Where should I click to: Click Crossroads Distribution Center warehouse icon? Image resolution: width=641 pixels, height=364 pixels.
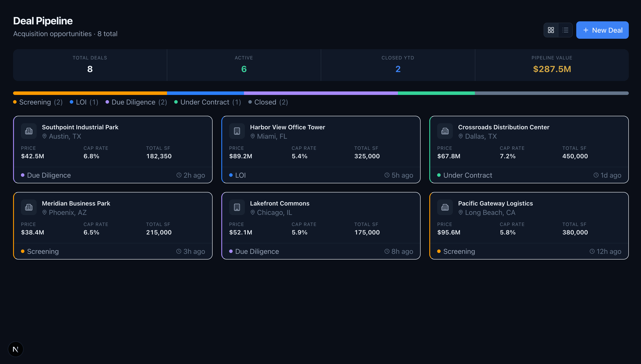(445, 131)
